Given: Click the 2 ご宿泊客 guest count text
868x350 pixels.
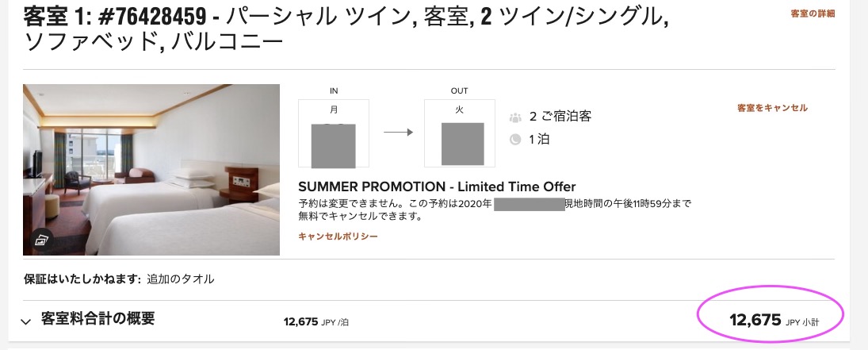Looking at the screenshot, I should point(560,117).
